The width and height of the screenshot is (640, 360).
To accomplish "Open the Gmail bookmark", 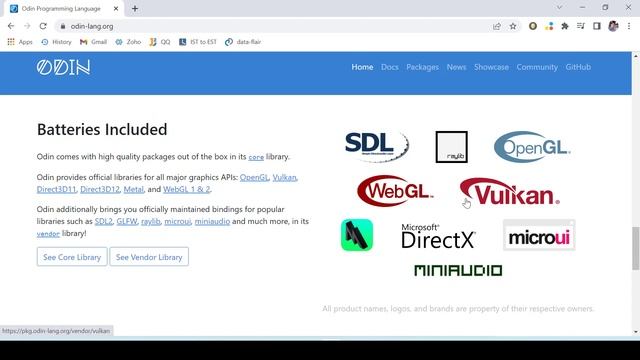I will click(93, 42).
